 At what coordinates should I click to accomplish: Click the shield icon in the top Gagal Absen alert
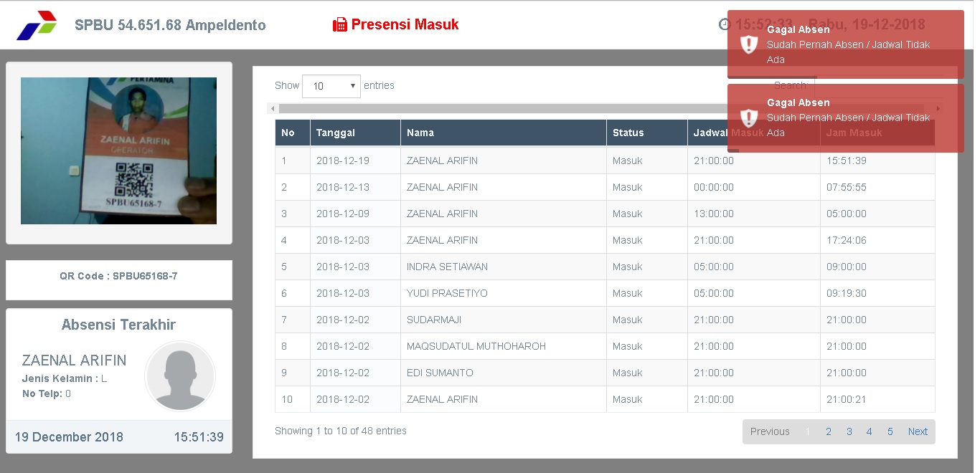pos(749,44)
